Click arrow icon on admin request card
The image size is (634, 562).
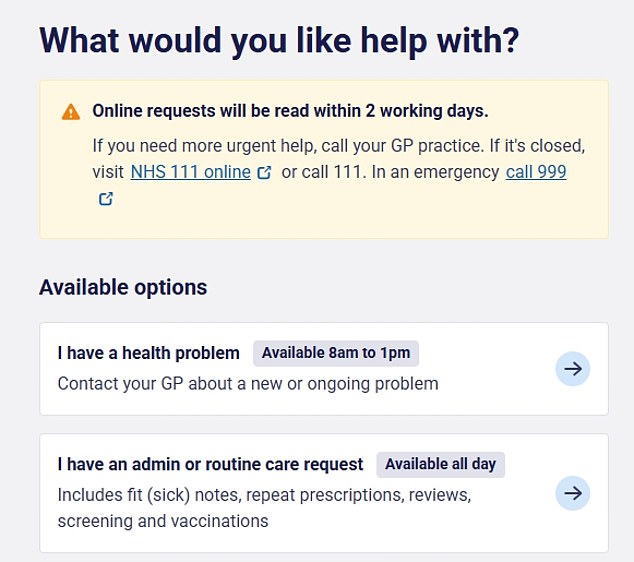tap(572, 493)
